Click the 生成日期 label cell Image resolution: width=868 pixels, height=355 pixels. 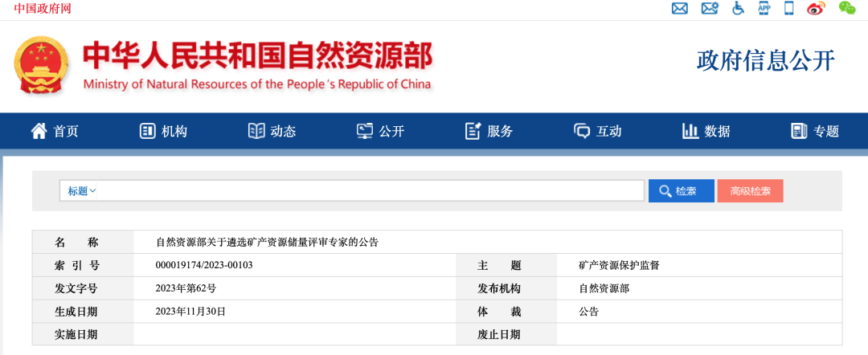(x=83, y=312)
